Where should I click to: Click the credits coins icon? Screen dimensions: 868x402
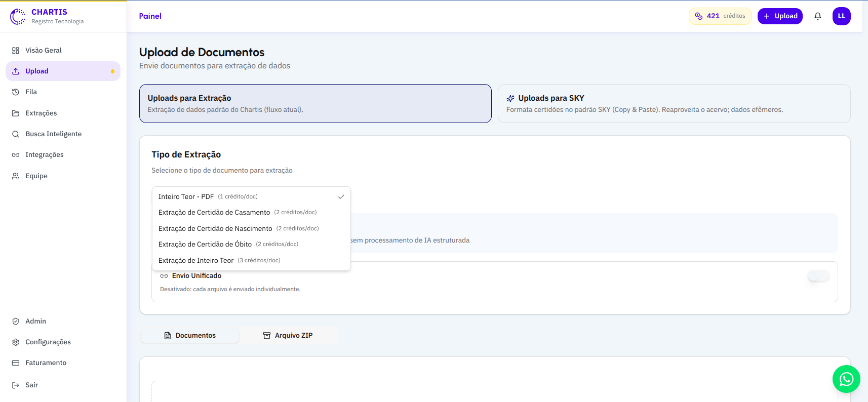tap(699, 16)
